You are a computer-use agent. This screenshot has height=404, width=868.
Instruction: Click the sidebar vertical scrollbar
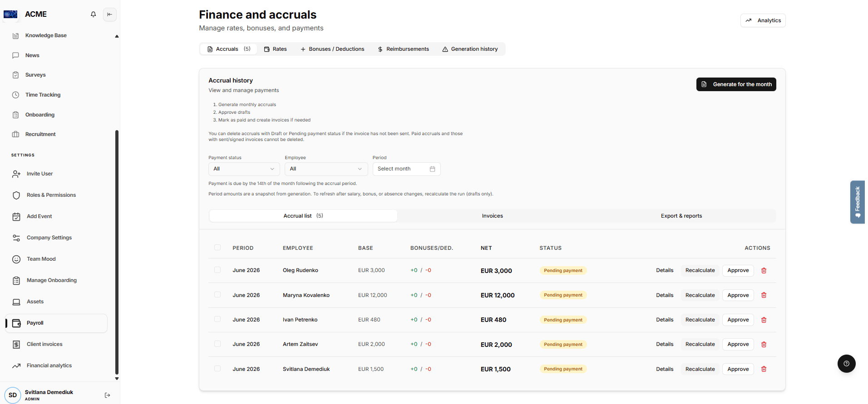tap(117, 252)
